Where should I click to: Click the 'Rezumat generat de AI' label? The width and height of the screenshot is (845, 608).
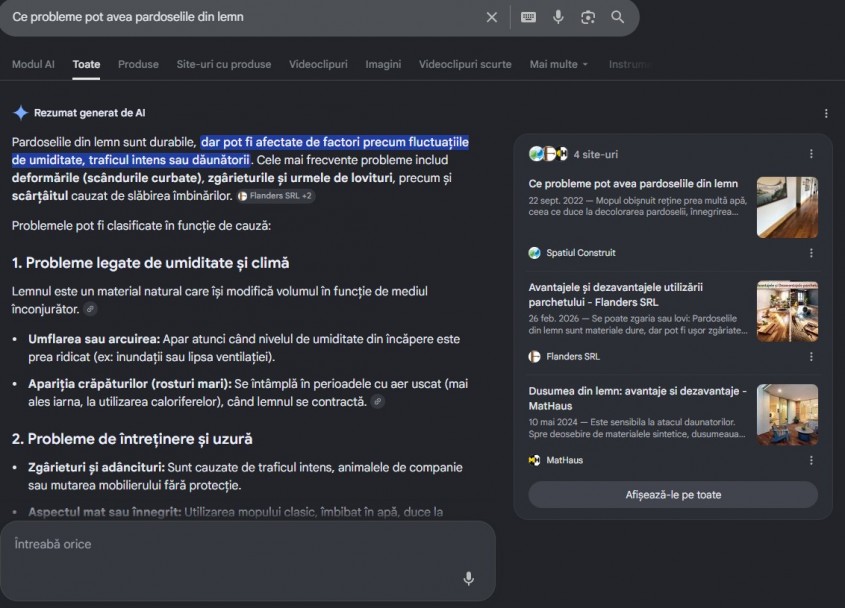coord(89,113)
